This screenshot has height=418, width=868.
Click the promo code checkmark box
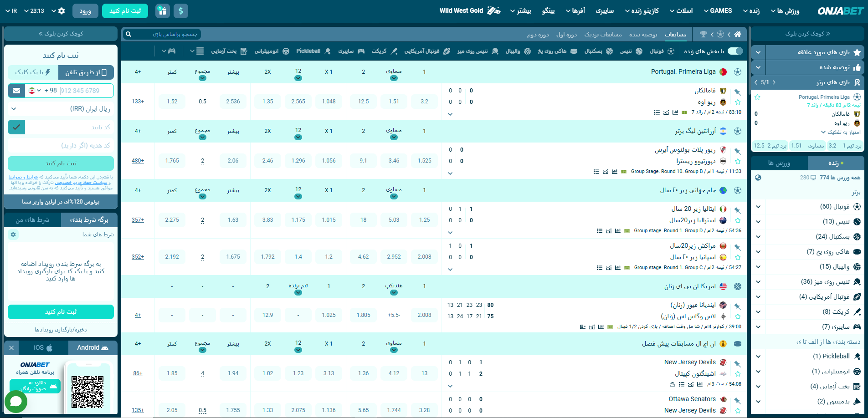[16, 127]
